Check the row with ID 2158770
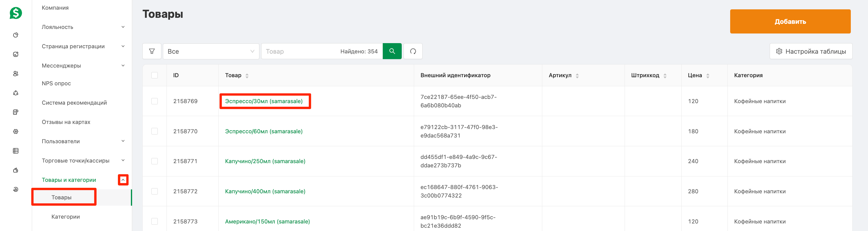868x231 pixels. point(155,131)
